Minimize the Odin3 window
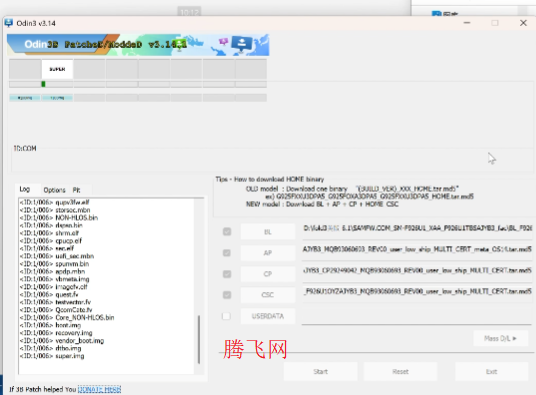Viewport: 536px width, 395px height. [x=467, y=23]
